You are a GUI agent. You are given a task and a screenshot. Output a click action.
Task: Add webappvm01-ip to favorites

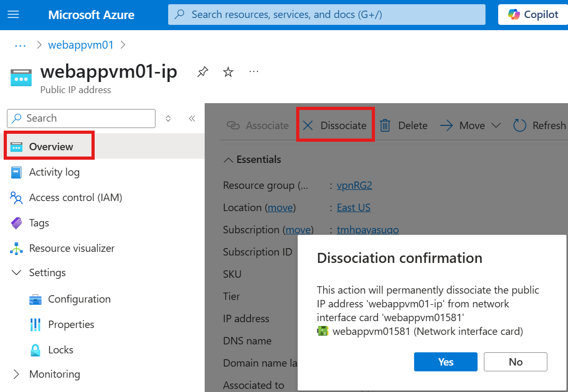(228, 72)
